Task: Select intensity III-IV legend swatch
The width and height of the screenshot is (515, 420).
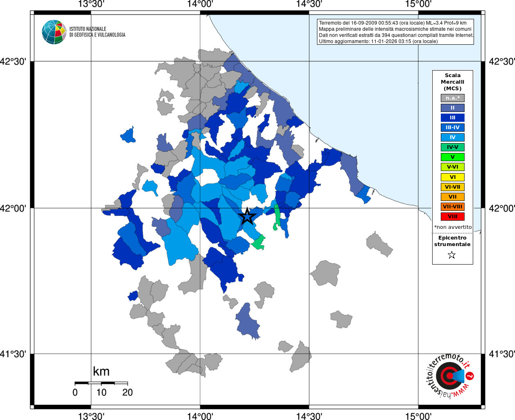Action: pyautogui.click(x=453, y=128)
